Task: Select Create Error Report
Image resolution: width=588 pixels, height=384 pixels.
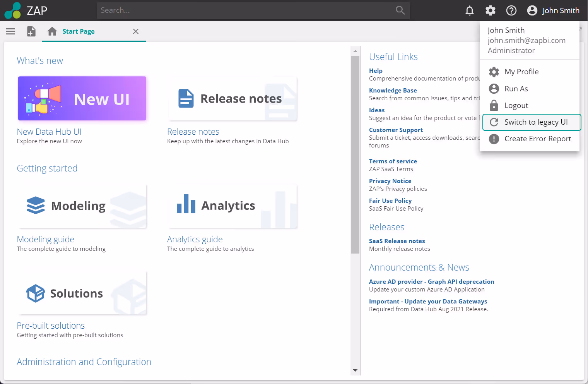Action: pyautogui.click(x=537, y=139)
